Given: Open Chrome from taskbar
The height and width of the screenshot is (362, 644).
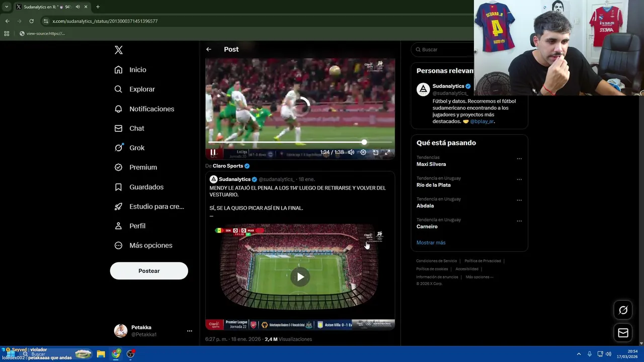Looking at the screenshot, I should tap(116, 354).
